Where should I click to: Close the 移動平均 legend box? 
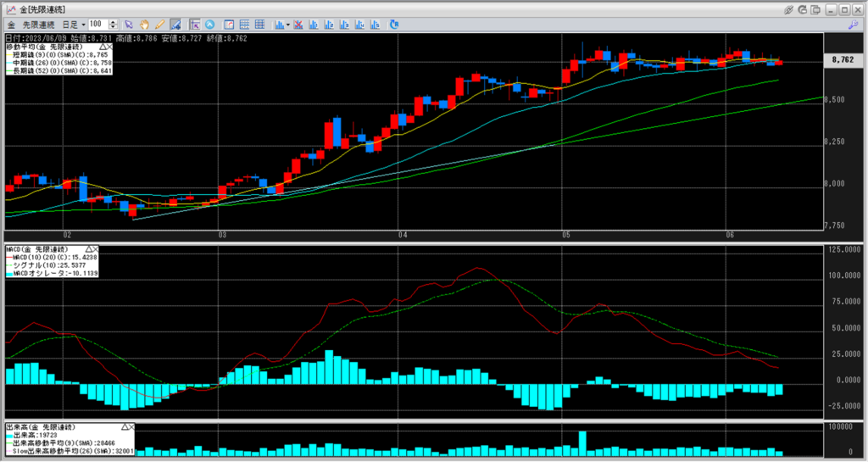click(x=108, y=47)
